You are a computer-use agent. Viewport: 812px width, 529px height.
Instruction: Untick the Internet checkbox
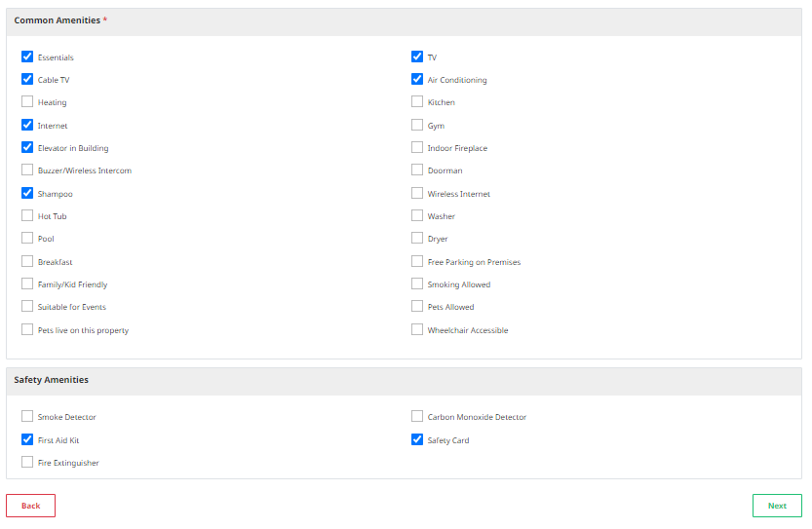click(x=27, y=126)
